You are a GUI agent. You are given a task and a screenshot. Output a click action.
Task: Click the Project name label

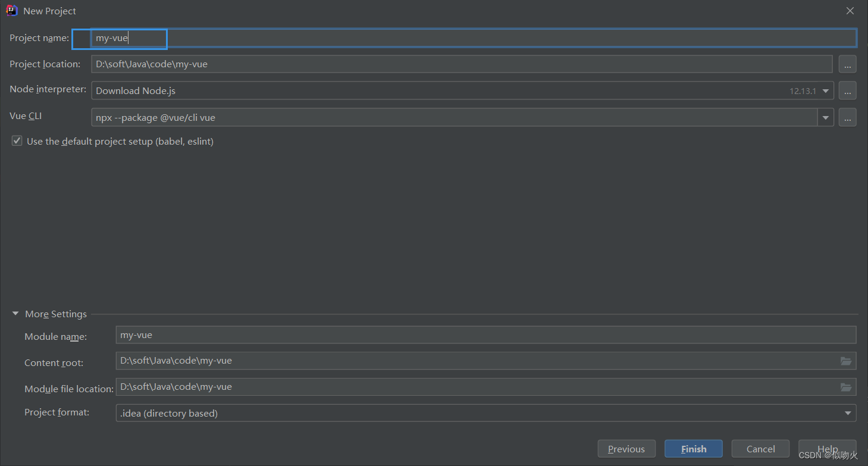pos(39,37)
